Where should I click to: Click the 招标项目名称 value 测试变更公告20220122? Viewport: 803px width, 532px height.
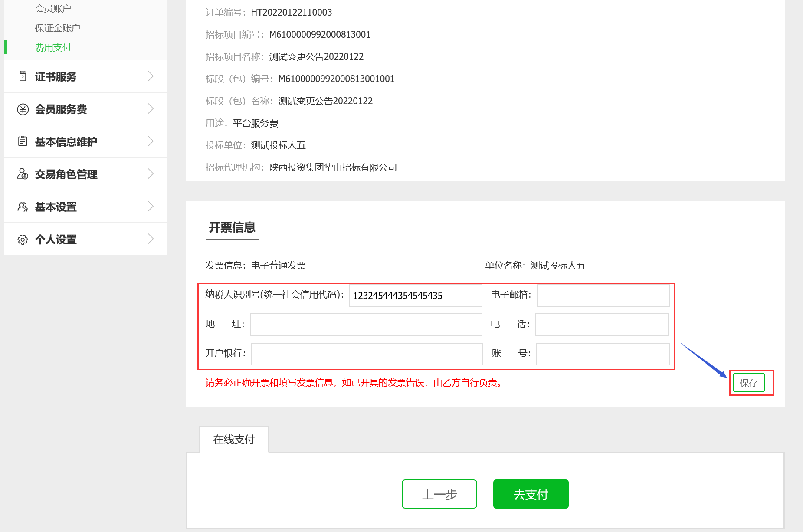coord(316,57)
